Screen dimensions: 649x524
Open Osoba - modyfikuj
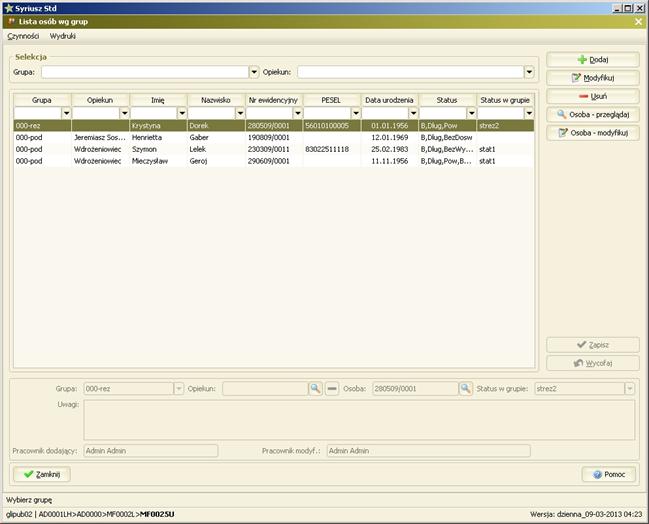point(593,133)
